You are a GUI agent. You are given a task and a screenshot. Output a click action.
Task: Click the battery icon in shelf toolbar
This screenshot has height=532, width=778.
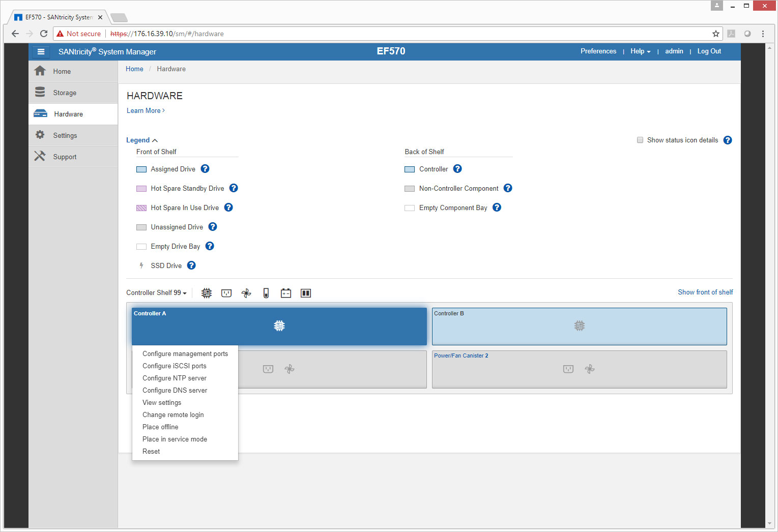pyautogui.click(x=286, y=293)
